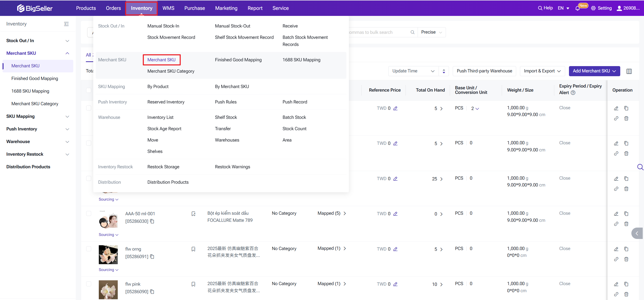The image size is (644, 300).
Task: Click the edit pencil for the first row
Action: point(616,108)
